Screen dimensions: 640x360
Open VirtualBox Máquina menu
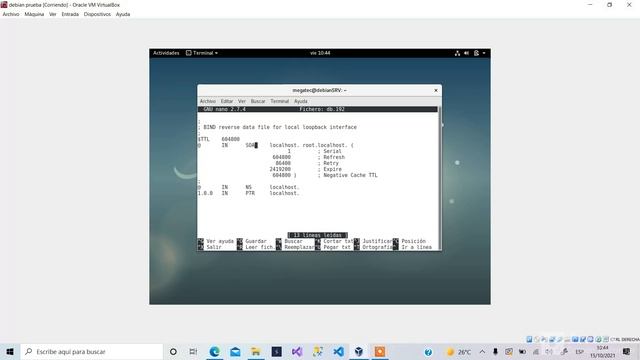[34, 14]
